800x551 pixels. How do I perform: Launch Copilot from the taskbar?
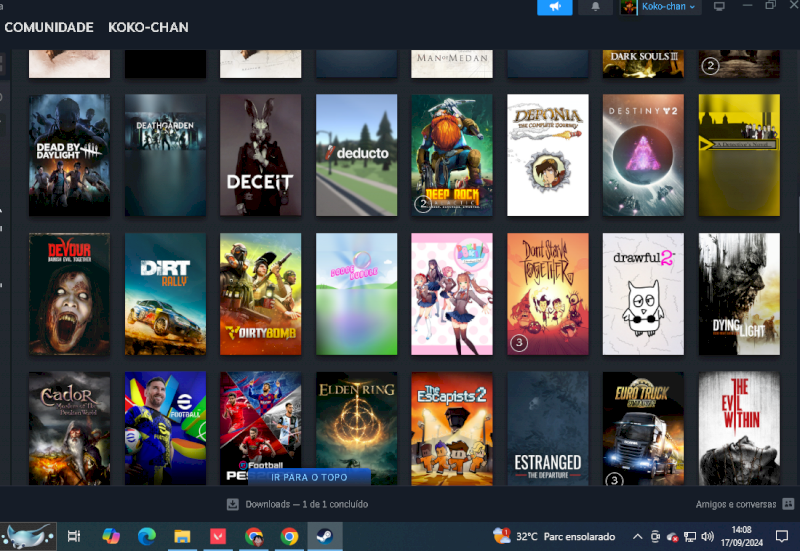[x=111, y=536]
